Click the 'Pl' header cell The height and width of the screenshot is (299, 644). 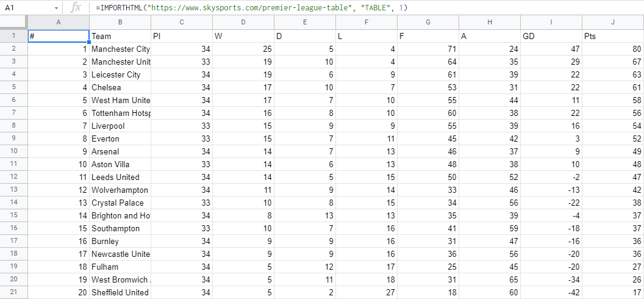click(x=182, y=36)
